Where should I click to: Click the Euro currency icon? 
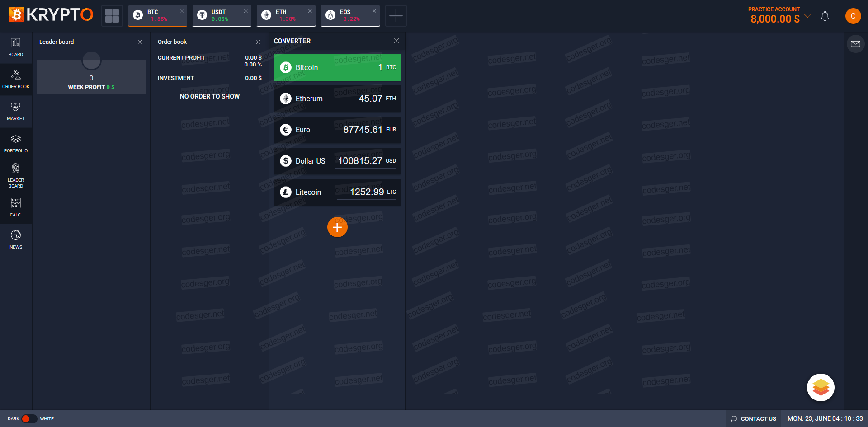[x=286, y=130]
